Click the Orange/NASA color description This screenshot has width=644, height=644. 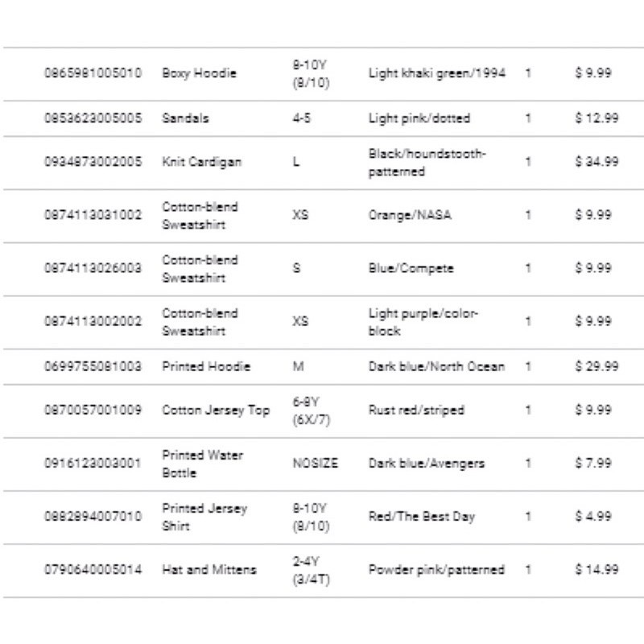[410, 215]
